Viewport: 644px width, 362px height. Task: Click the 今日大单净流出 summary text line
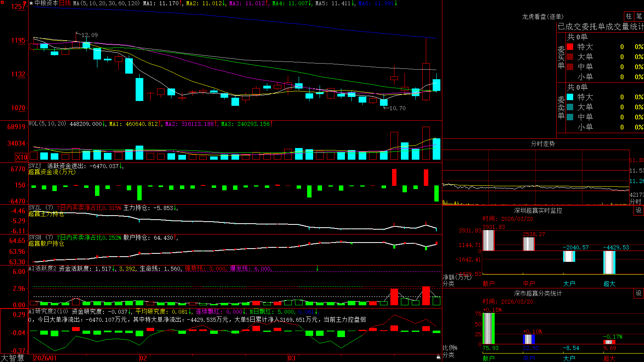tap(197, 320)
